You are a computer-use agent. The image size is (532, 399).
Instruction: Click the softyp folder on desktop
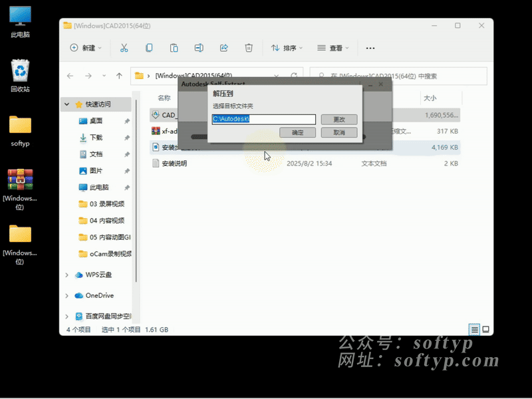[x=20, y=131]
